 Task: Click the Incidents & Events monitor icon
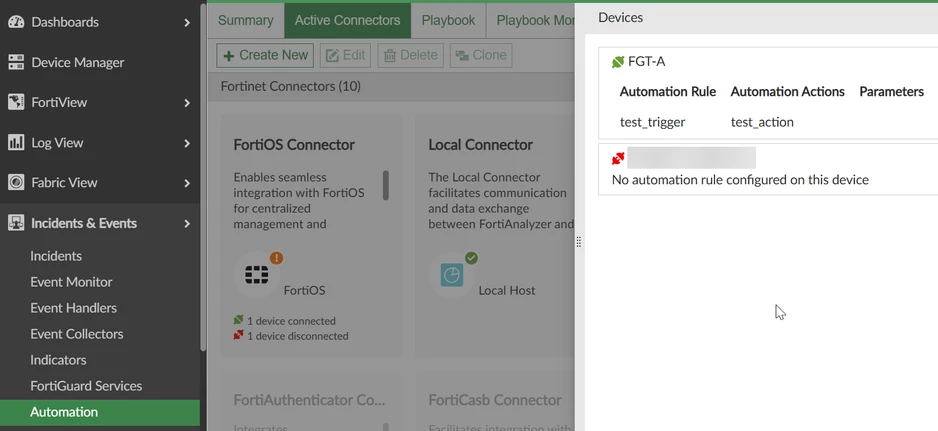[16, 223]
